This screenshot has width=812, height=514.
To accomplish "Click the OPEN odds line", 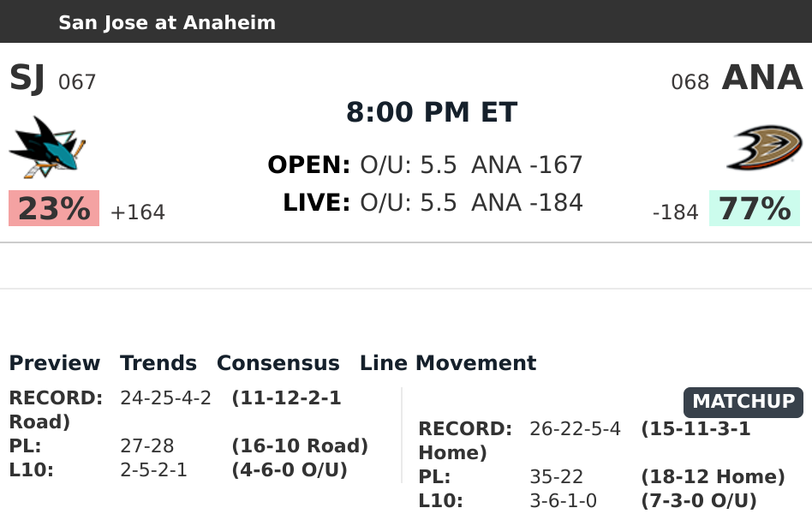I will 425,164.
